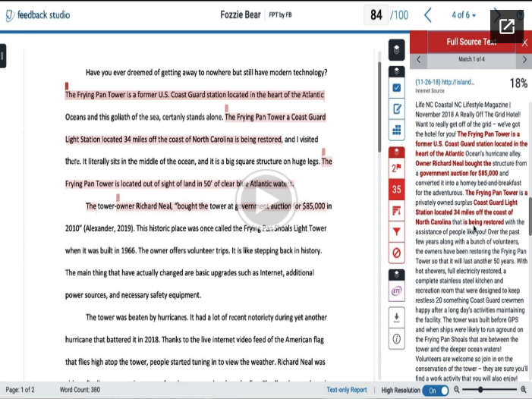Open the rubric grid icon
Image resolution: width=532 pixels, height=399 pixels.
(396, 130)
